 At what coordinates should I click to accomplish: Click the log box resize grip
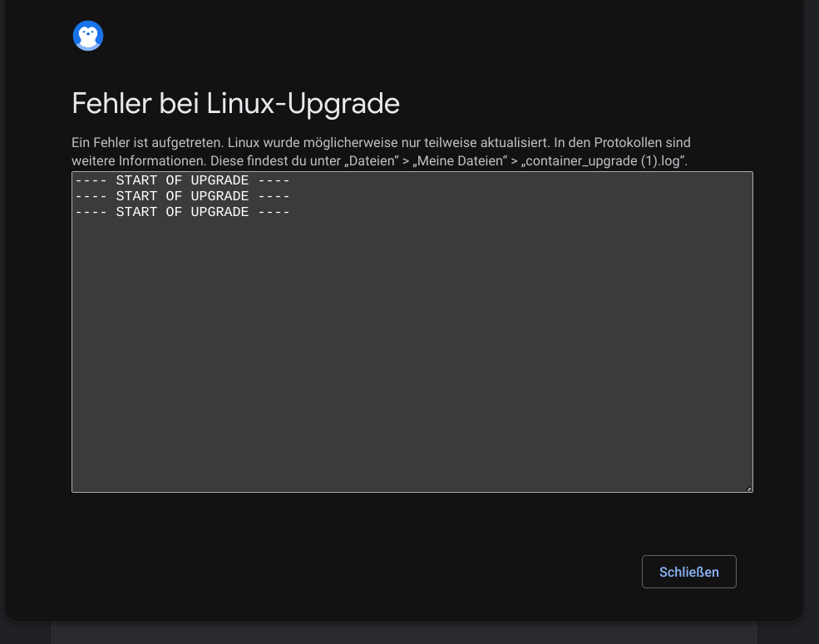pyautogui.click(x=749, y=489)
